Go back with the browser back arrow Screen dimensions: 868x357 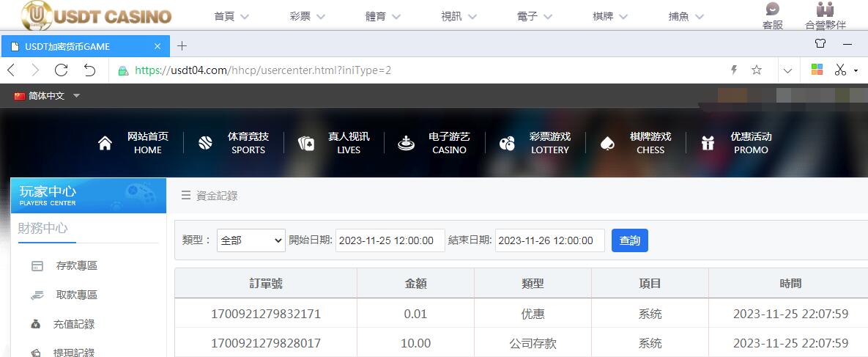click(x=11, y=70)
